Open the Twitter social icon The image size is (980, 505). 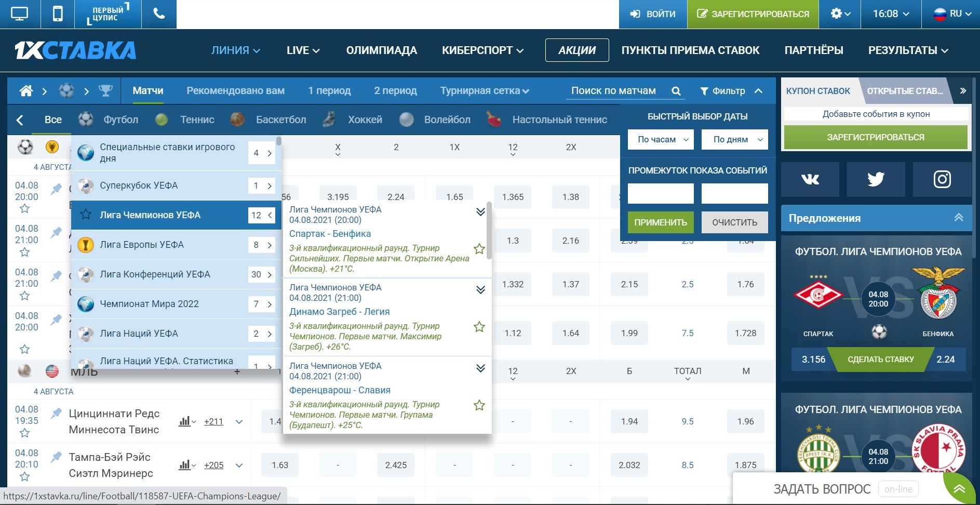(876, 179)
